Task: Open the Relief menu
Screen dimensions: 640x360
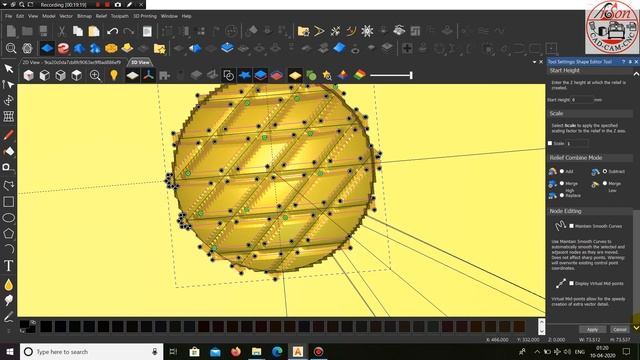Action: 101,16
